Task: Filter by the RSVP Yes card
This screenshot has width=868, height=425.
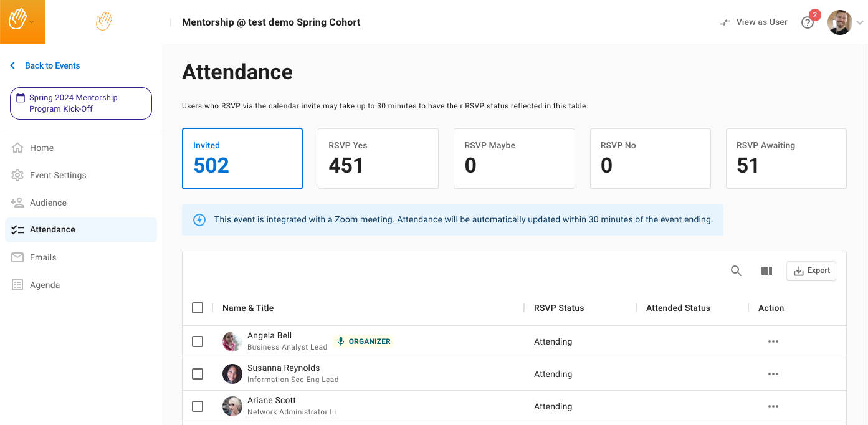Action: point(378,158)
